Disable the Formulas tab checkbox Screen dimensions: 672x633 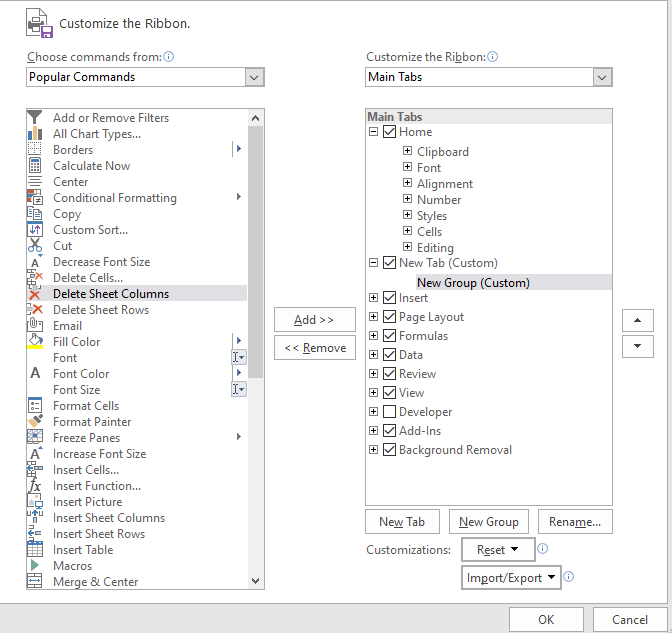click(389, 335)
